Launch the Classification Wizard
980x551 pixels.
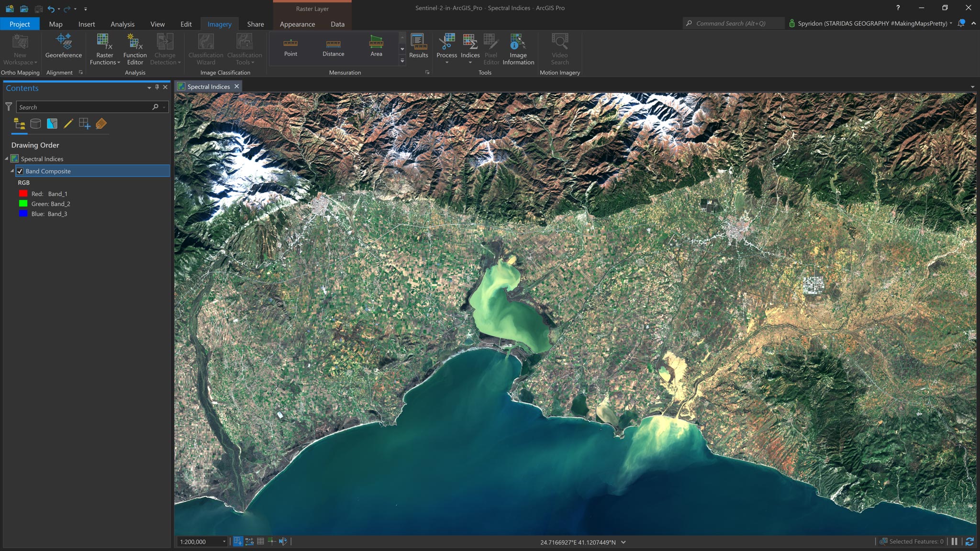205,48
